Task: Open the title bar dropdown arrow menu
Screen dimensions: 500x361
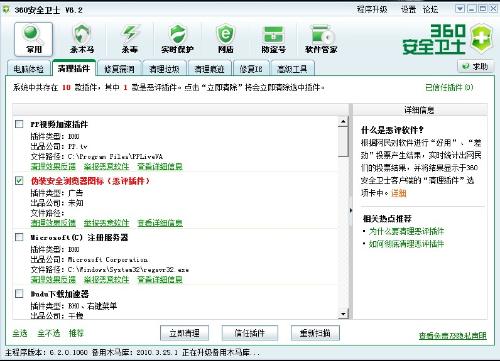Action: click(x=460, y=9)
